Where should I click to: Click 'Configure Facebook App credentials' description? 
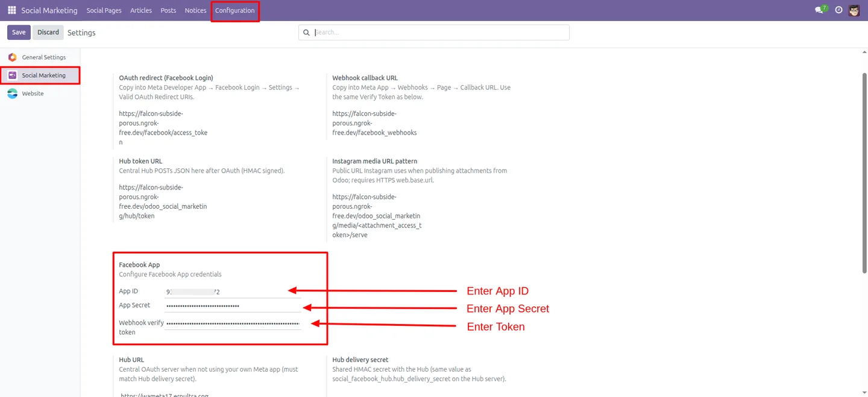(170, 275)
